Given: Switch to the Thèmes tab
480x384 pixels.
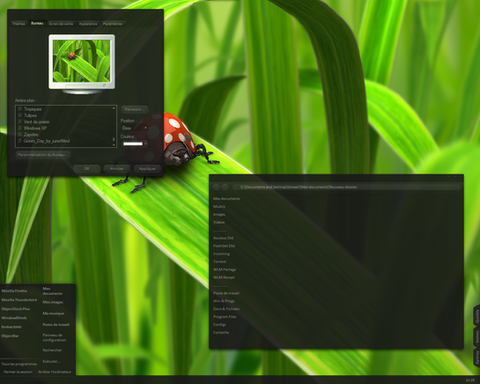Looking at the screenshot, I should tap(19, 24).
